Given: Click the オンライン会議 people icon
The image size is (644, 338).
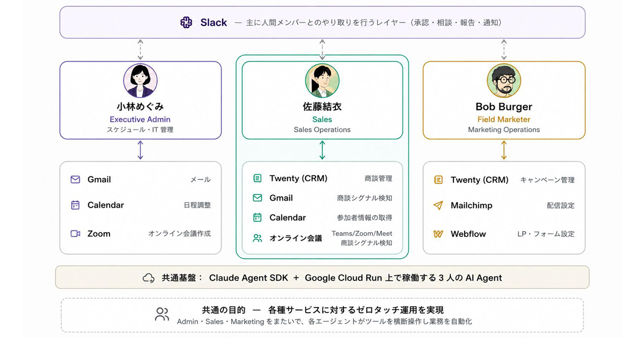Looking at the screenshot, I should click(258, 238).
